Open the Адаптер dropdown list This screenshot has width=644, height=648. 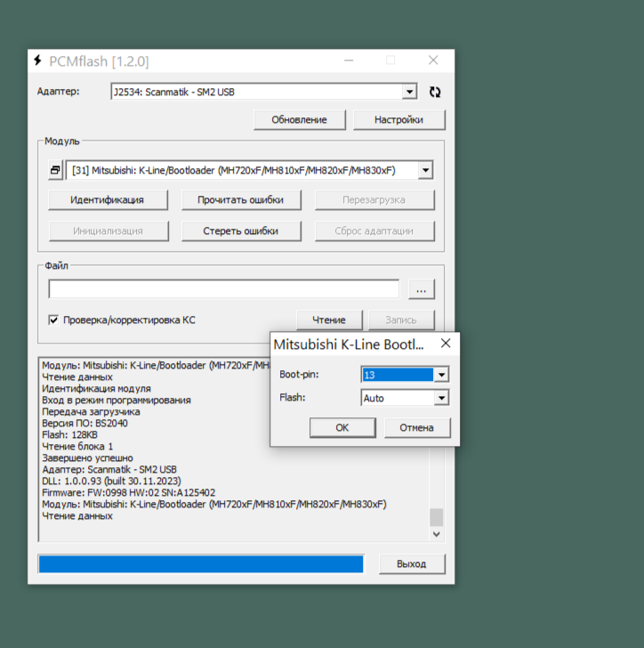coord(409,92)
